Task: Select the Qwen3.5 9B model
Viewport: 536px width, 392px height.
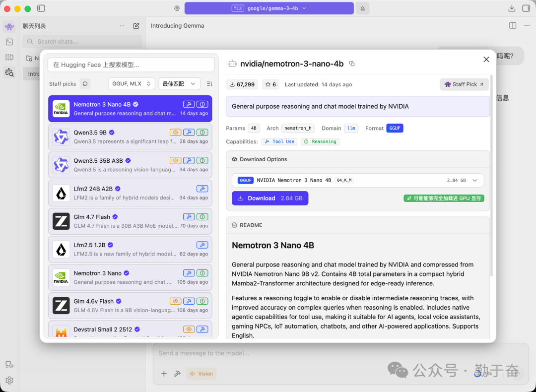Action: 130,137
